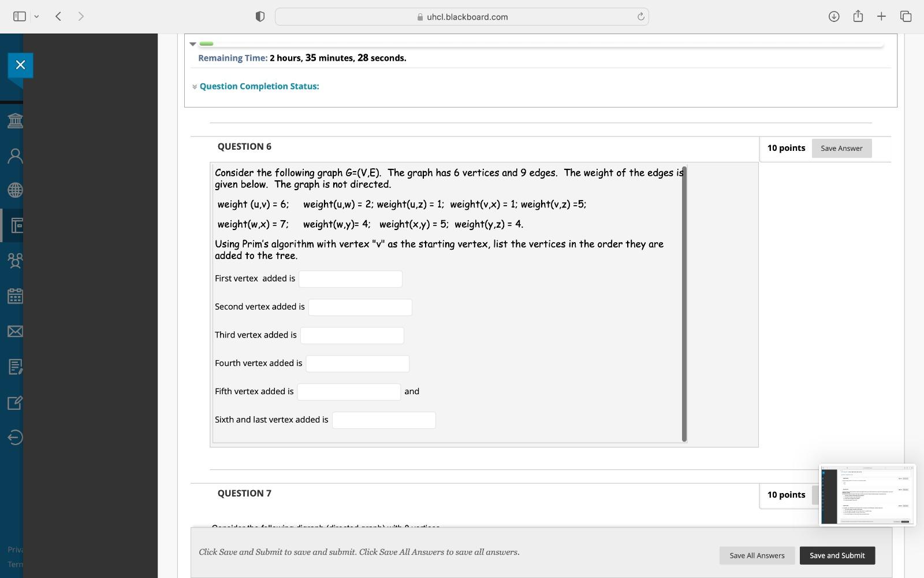Click the First vertex added input field
924x578 pixels.
point(351,279)
